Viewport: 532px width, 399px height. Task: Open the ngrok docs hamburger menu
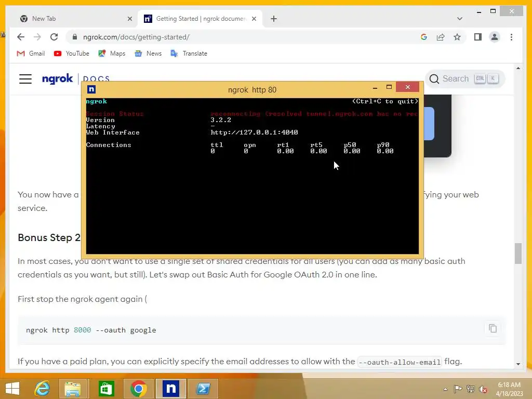tap(25, 79)
